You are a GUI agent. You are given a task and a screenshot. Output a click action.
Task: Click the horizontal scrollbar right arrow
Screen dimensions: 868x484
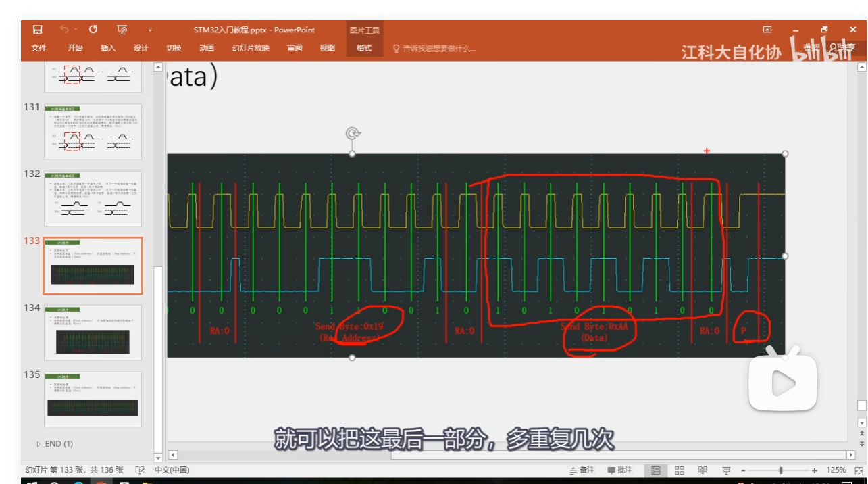850,455
